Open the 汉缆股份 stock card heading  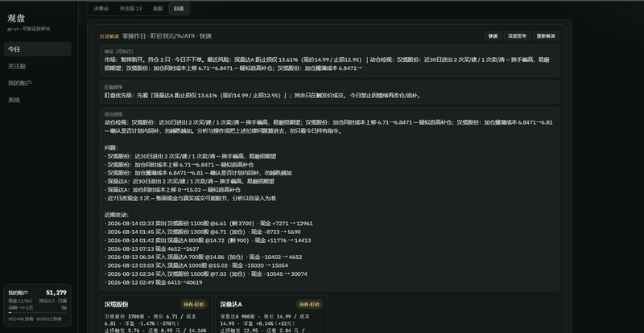116,304
